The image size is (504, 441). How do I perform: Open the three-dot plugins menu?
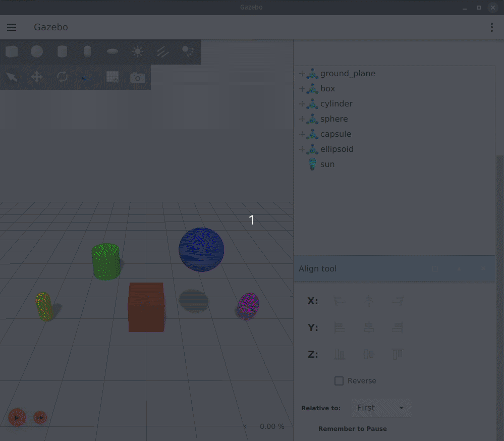tap(491, 27)
